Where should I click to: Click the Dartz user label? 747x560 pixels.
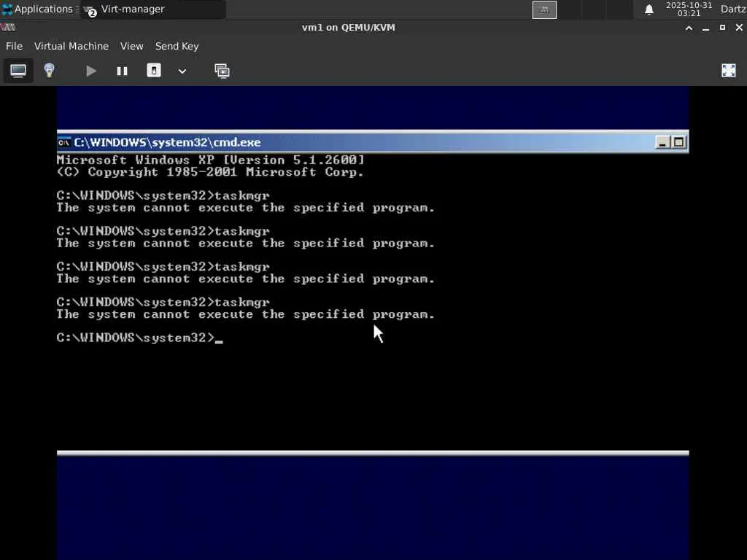pos(732,9)
